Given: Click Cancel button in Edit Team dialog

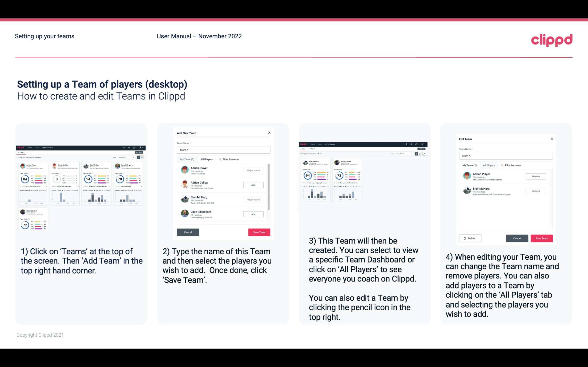Looking at the screenshot, I should coord(517,238).
